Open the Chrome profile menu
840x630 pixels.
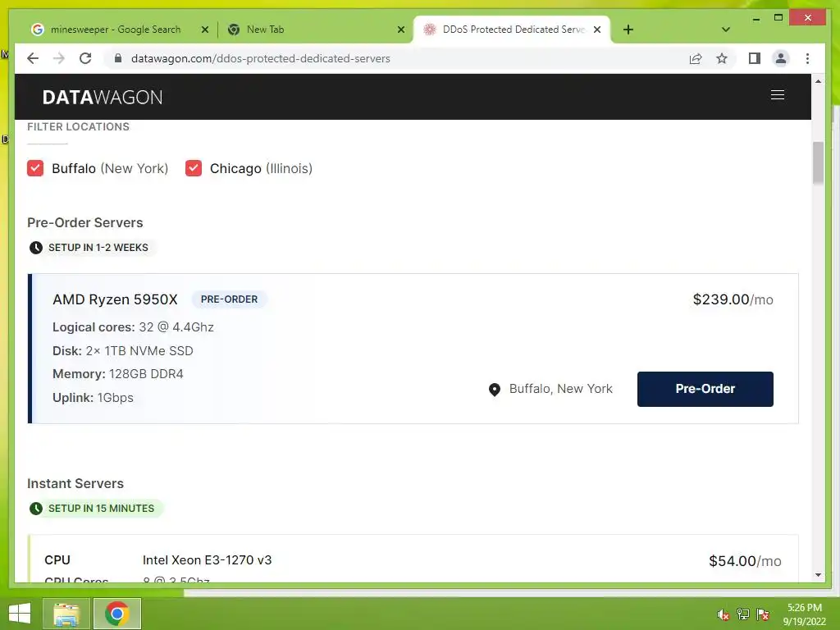point(781,58)
